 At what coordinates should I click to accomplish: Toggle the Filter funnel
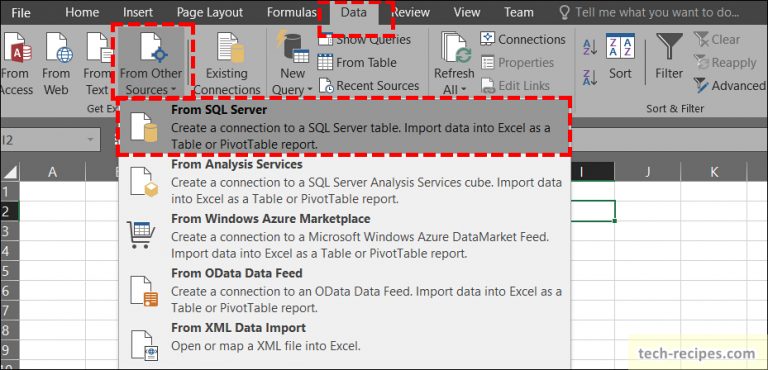(669, 56)
